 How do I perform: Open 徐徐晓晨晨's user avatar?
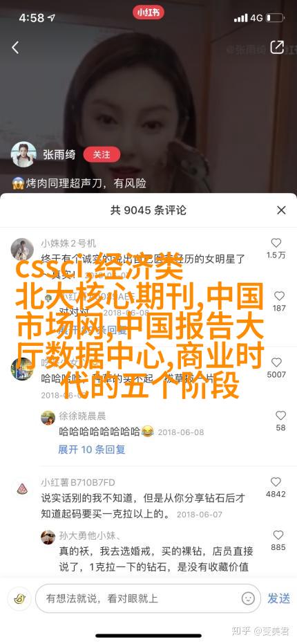click(x=48, y=418)
